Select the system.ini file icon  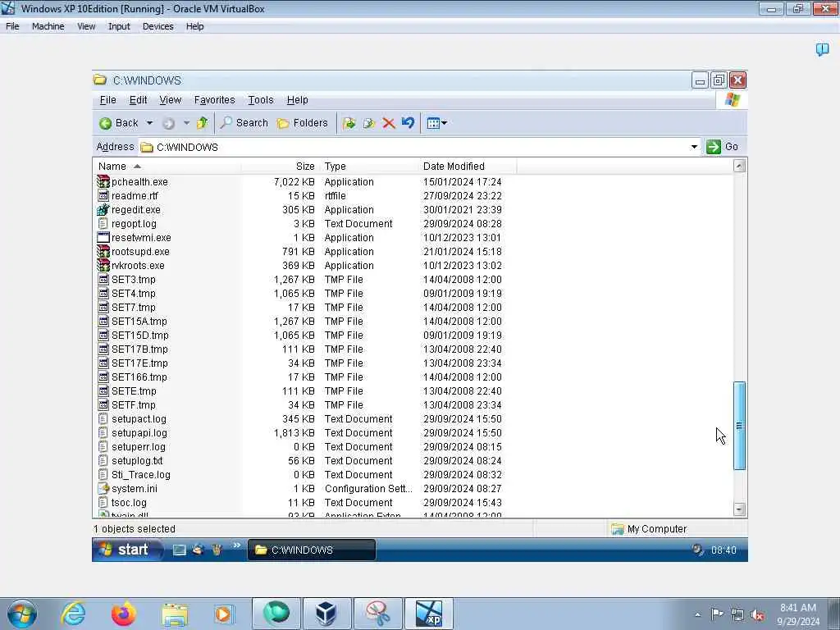tap(103, 489)
